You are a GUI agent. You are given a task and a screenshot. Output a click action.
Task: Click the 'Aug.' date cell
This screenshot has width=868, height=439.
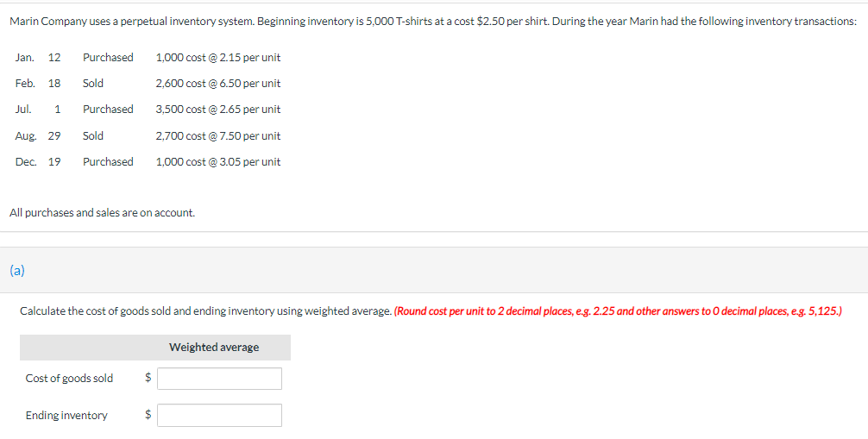[26, 136]
